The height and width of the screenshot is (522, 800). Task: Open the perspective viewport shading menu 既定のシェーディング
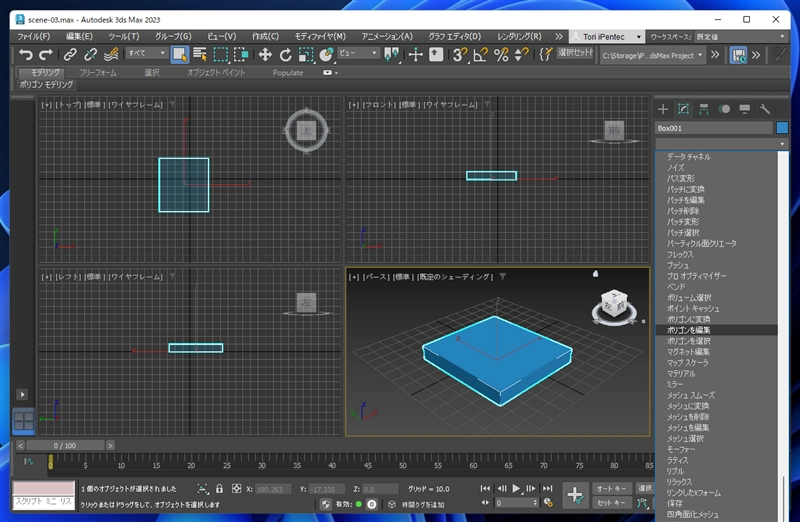pyautogui.click(x=455, y=277)
